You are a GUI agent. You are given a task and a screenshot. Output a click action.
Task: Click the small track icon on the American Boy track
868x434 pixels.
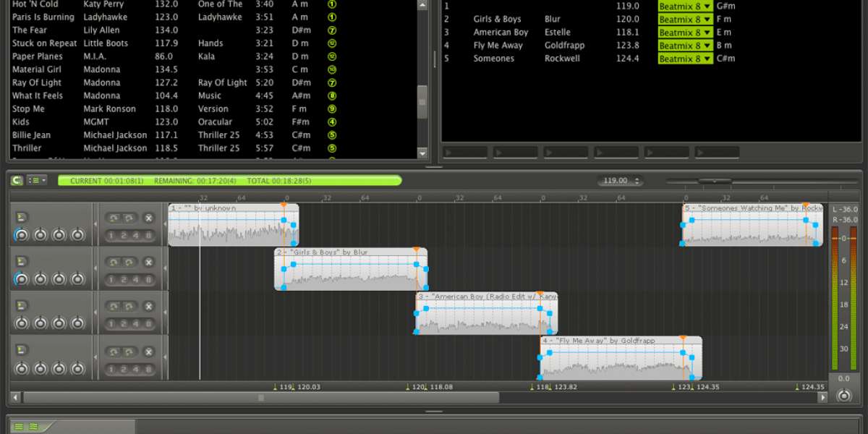click(x=21, y=305)
